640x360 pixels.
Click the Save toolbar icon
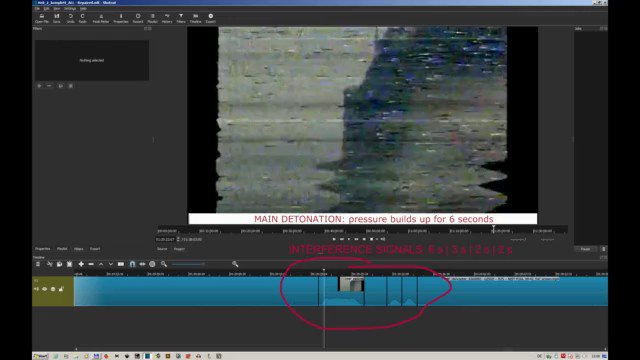click(57, 18)
